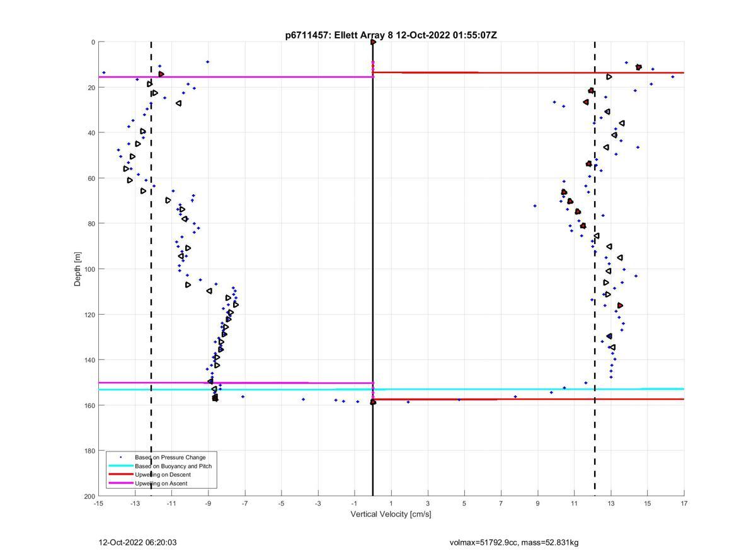Click the depth tick label 200

pos(89,496)
